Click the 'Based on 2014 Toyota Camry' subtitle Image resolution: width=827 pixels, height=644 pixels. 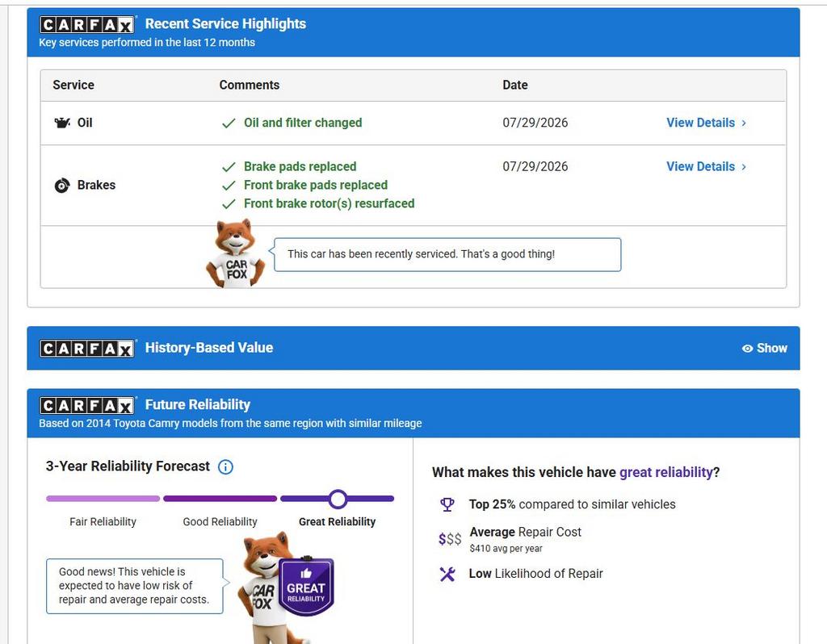click(230, 423)
